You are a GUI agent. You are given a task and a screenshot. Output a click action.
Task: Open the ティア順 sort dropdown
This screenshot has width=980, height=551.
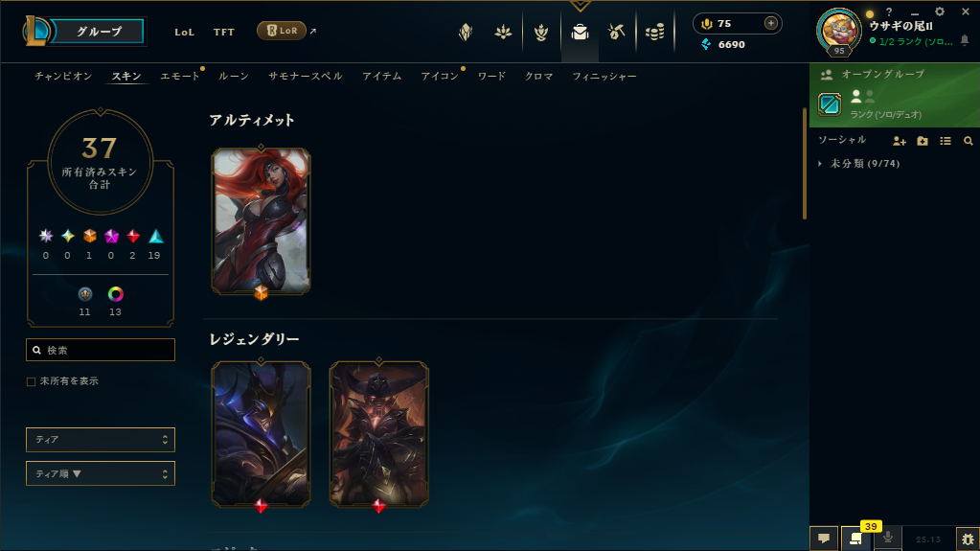(x=101, y=473)
